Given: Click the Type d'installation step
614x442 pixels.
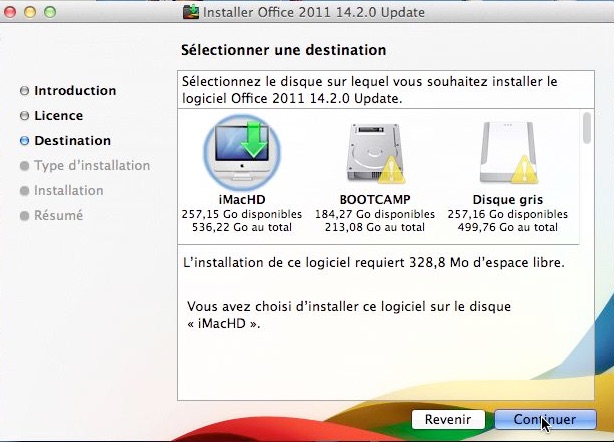Looking at the screenshot, I should coord(92,166).
